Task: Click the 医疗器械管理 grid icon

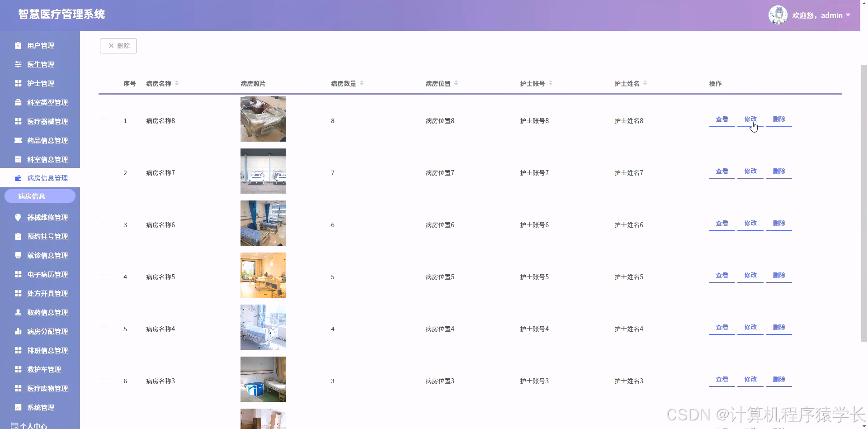Action: pyautogui.click(x=18, y=121)
